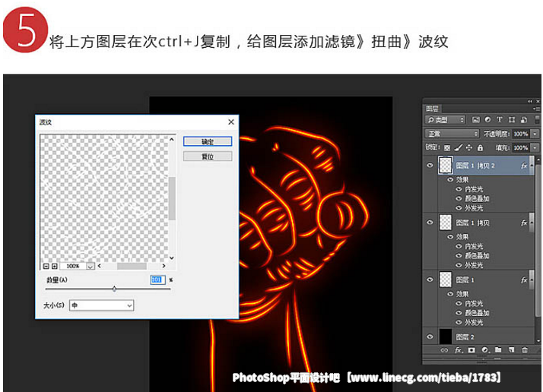Select black thumbnail of 图层 2
This screenshot has height=392, width=543.
pos(446,337)
